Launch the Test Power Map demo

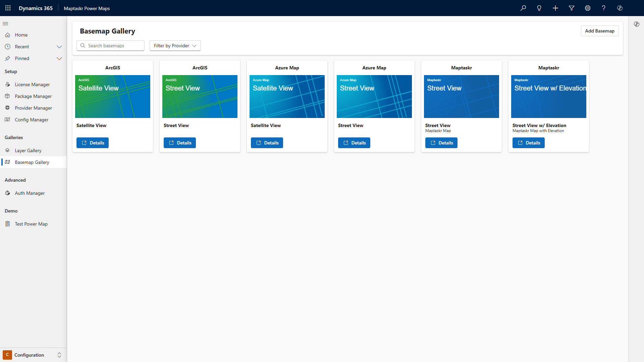(31, 224)
